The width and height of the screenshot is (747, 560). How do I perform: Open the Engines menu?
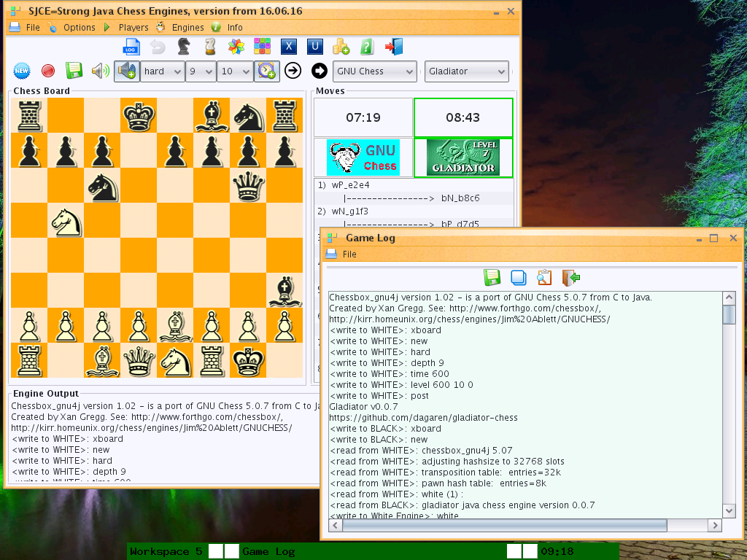[187, 27]
